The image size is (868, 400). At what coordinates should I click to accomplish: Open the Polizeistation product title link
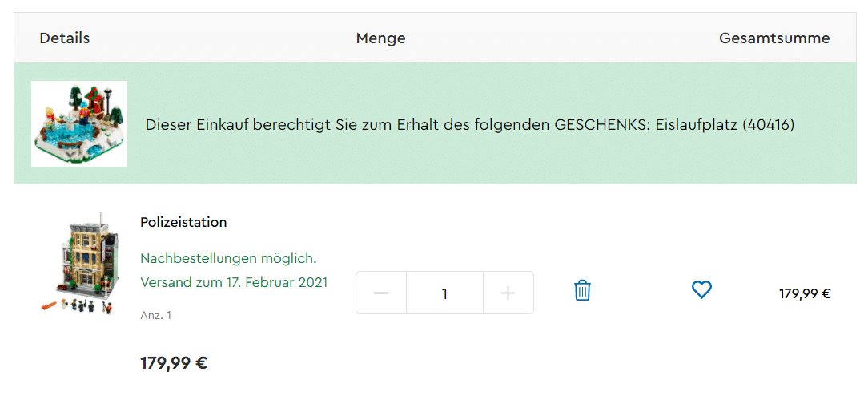coord(184,222)
